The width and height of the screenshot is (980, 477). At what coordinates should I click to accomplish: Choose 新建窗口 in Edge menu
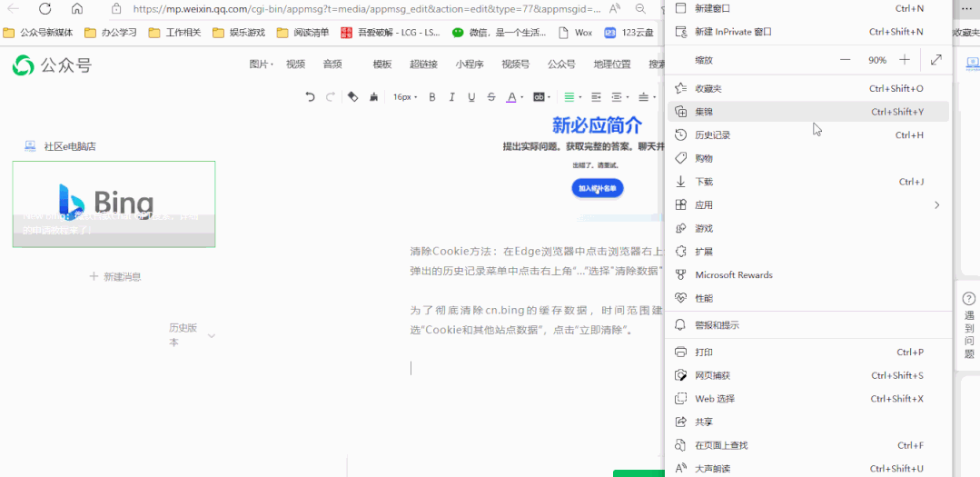pos(808,8)
